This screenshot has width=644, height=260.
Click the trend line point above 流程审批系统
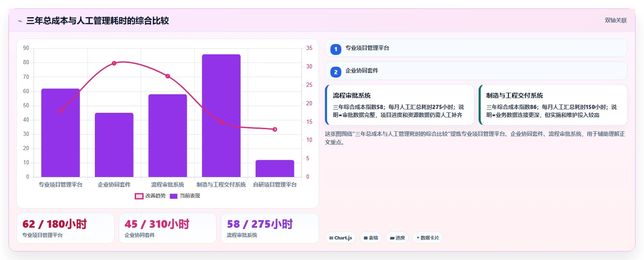(x=168, y=76)
